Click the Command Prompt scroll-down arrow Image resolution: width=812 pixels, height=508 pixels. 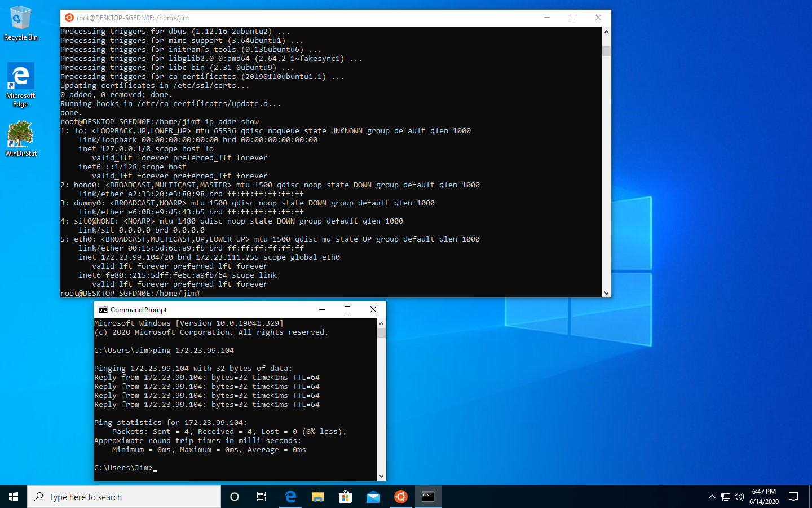click(381, 476)
